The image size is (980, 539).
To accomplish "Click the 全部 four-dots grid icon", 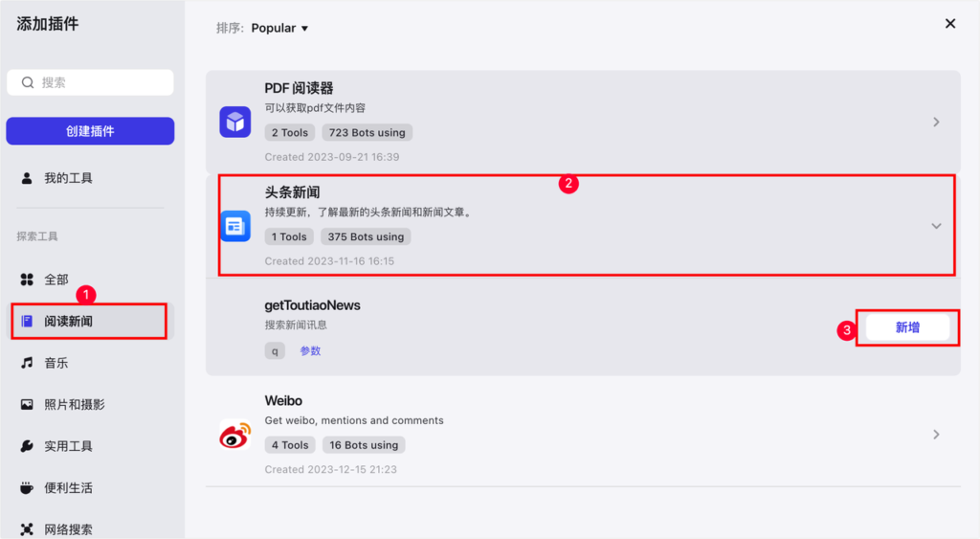I will pos(27,280).
